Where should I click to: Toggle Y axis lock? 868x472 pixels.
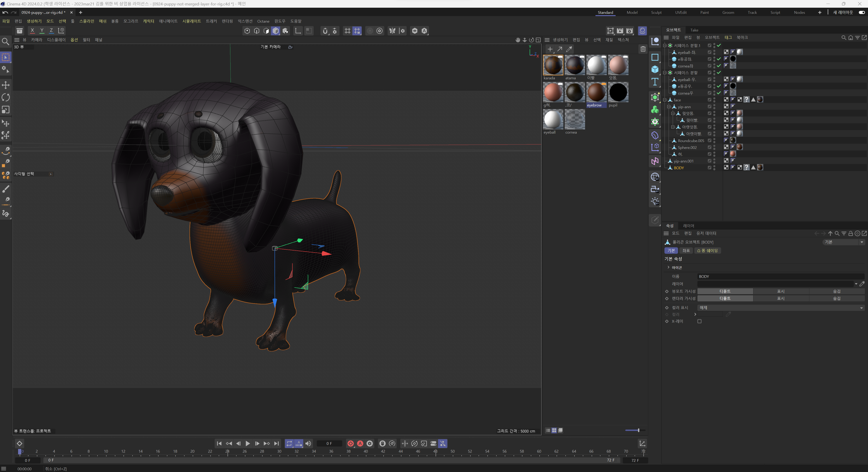click(x=42, y=30)
